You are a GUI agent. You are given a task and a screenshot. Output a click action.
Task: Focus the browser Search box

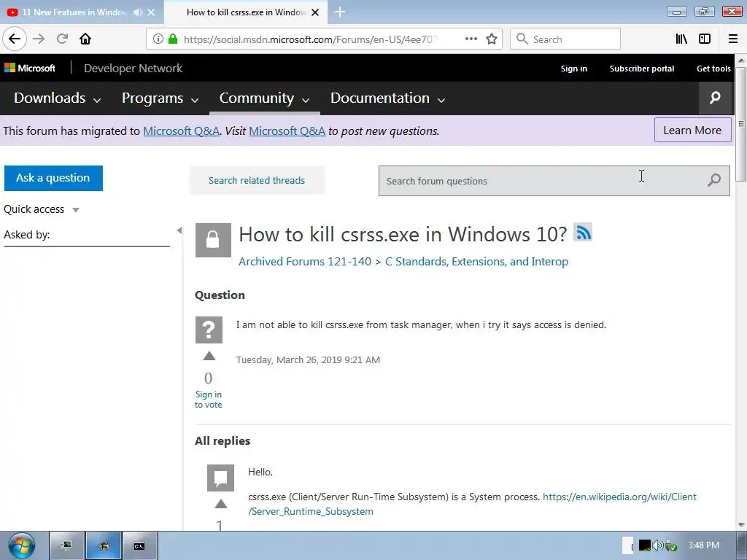pos(565,39)
